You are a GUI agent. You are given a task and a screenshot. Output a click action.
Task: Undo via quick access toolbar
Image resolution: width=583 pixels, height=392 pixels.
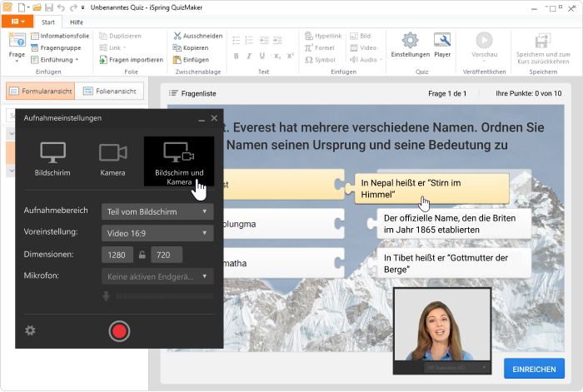point(62,7)
